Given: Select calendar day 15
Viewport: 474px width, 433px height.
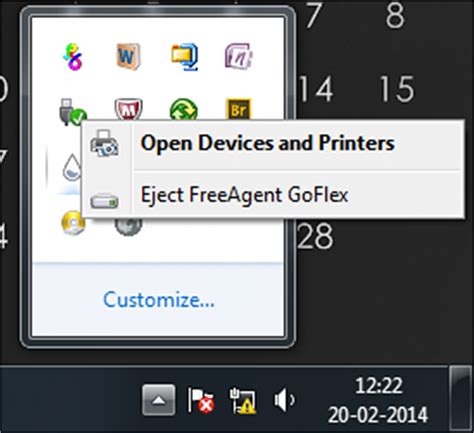Looking at the screenshot, I should click(397, 89).
